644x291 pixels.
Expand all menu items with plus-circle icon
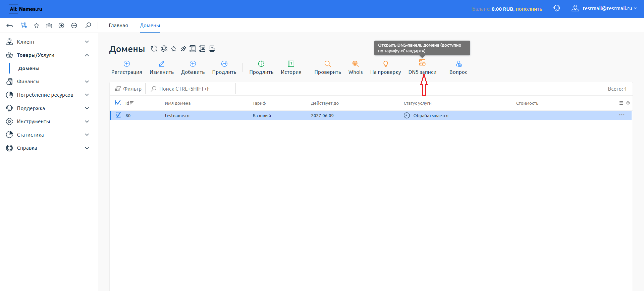click(x=61, y=26)
